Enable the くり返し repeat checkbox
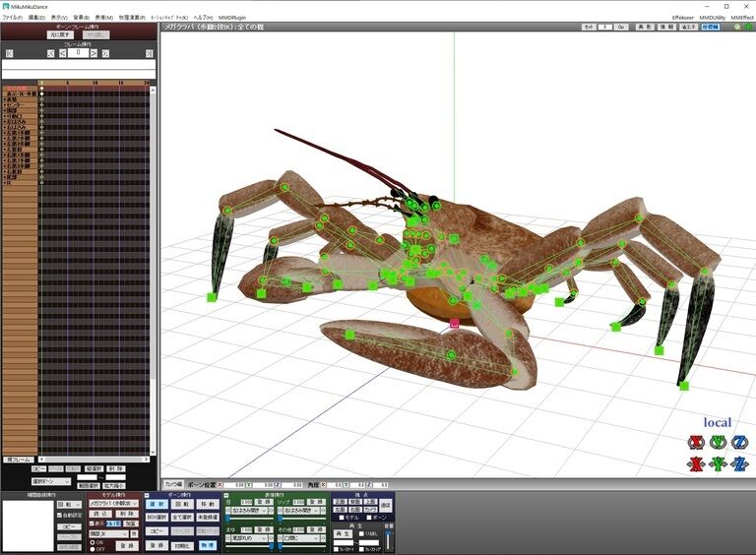Viewport: 756px width, 555px height. coord(361,533)
